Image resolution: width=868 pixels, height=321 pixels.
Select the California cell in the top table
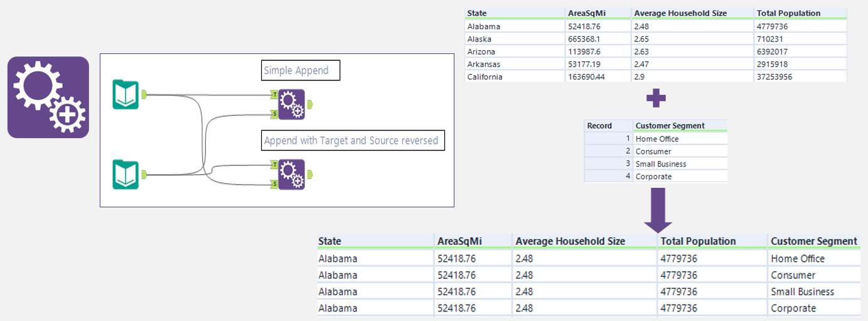[x=485, y=77]
